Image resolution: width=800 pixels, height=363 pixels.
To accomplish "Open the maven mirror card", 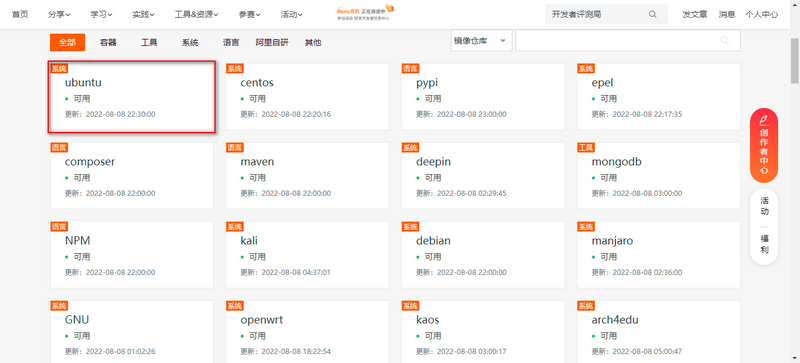I will (x=307, y=176).
